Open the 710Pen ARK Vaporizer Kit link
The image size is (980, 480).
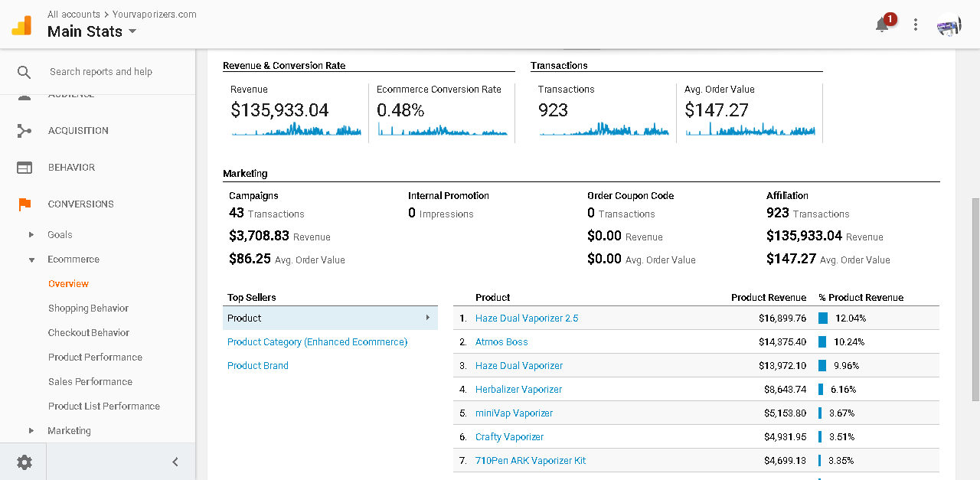pyautogui.click(x=531, y=461)
